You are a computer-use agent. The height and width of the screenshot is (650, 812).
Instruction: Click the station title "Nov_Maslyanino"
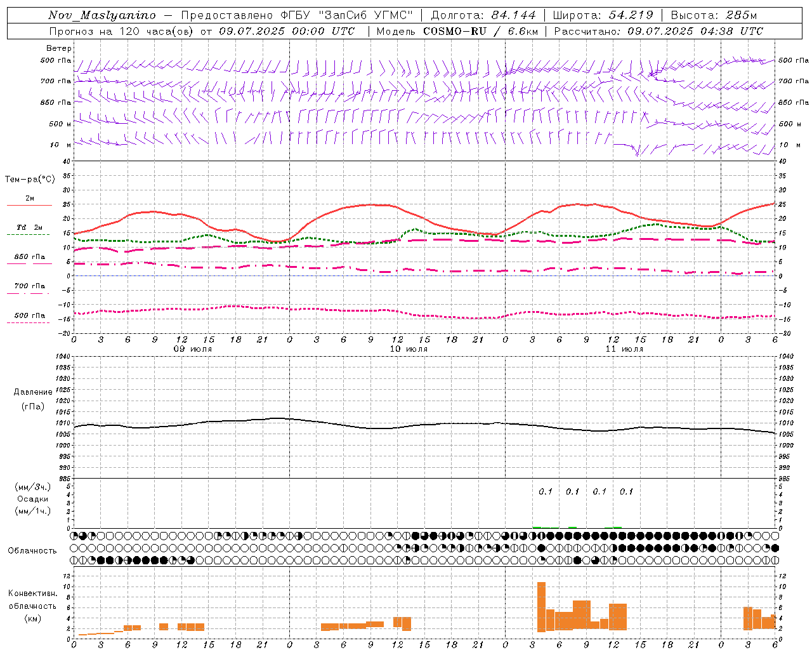pyautogui.click(x=102, y=15)
